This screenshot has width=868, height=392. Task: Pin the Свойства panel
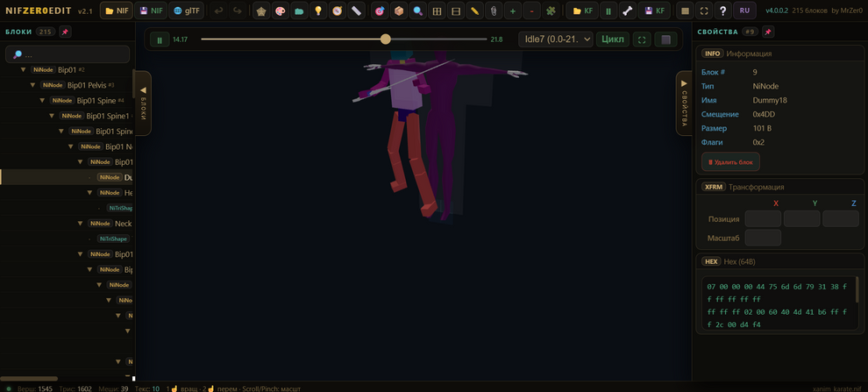pos(767,32)
